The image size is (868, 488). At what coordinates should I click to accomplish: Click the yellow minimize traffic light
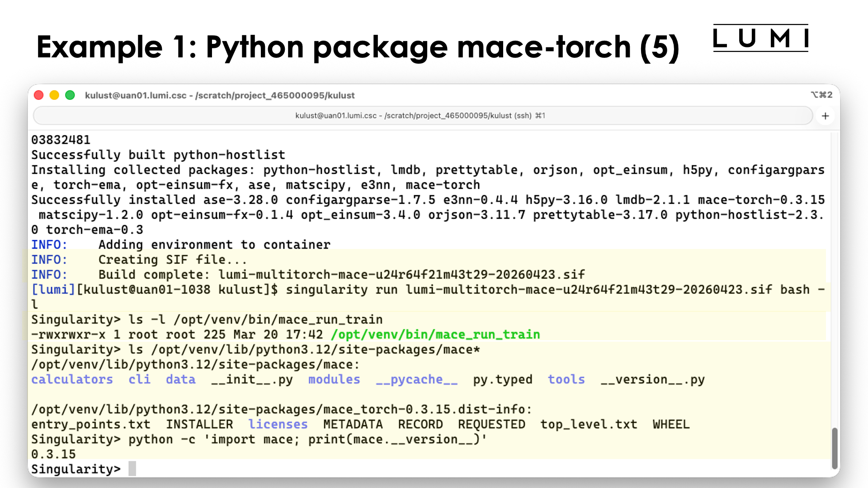point(54,95)
